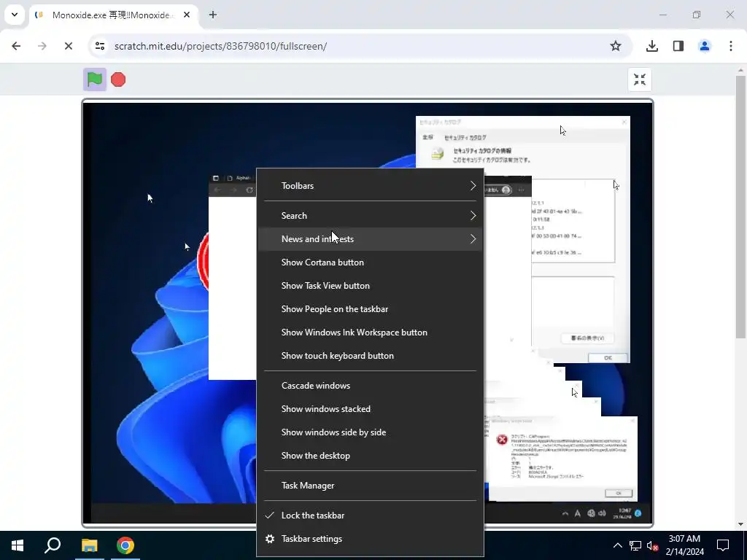Open notification center icon
This screenshot has width=747, height=560.
click(x=723, y=545)
